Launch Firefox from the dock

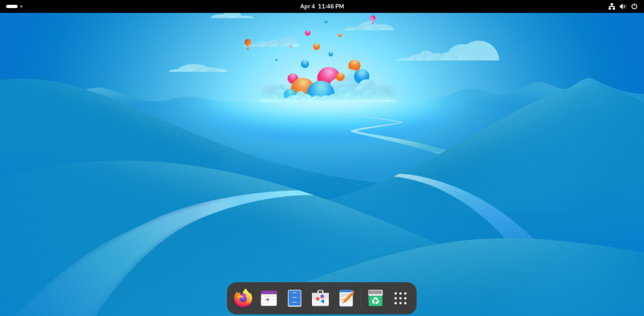point(243,298)
